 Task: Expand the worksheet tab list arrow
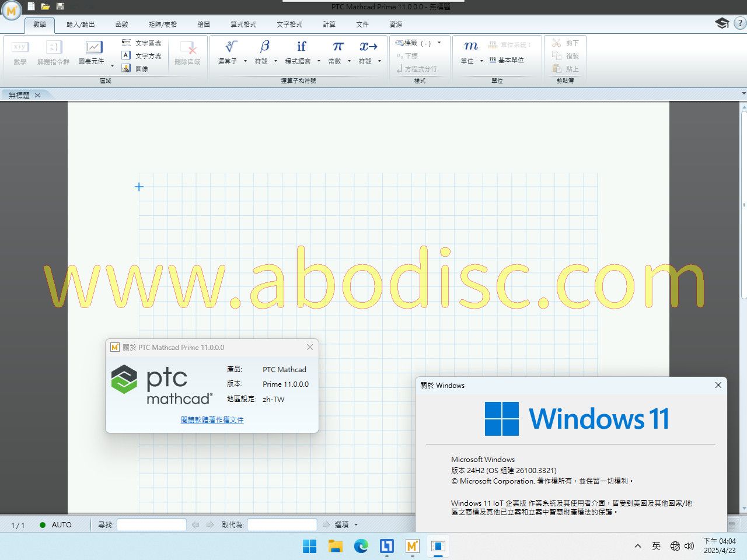pyautogui.click(x=743, y=94)
